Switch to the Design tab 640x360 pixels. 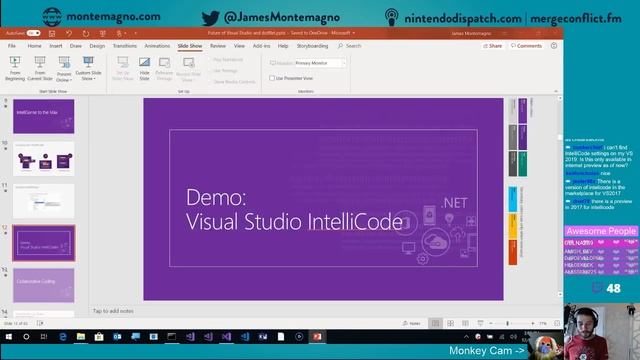point(97,46)
